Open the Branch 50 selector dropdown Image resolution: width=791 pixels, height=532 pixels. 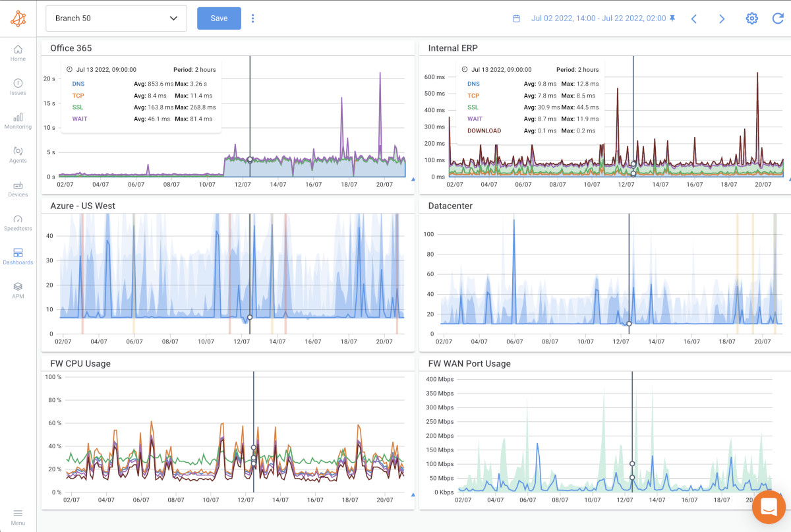116,18
